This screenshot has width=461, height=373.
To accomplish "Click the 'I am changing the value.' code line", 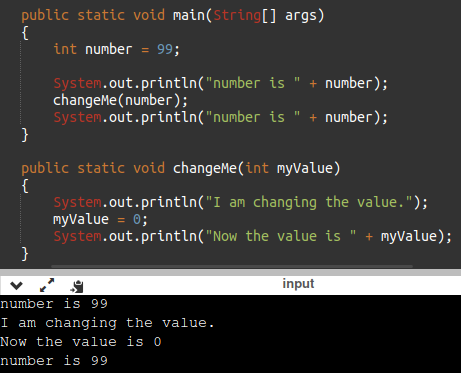I will pyautogui.click(x=240, y=202).
